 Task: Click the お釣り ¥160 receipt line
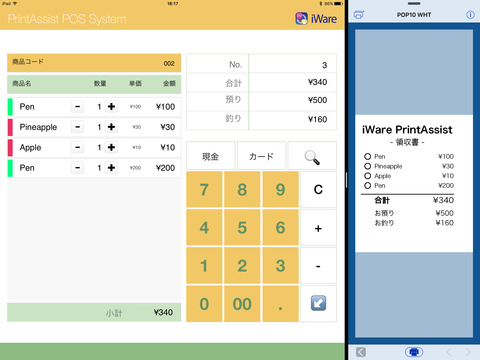pos(414,223)
